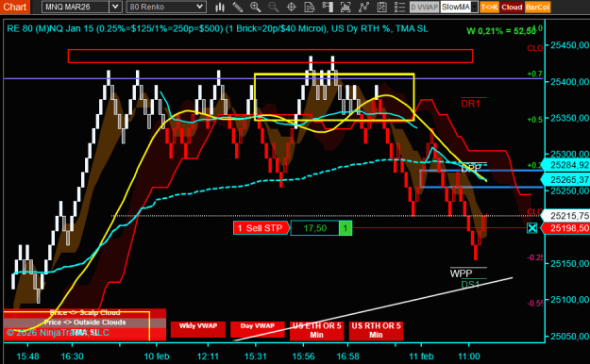Viewport: 590px width, 364px height.
Task: Open the MNQ MAR26 instrument dropdown arrow
Action: coord(115,7)
